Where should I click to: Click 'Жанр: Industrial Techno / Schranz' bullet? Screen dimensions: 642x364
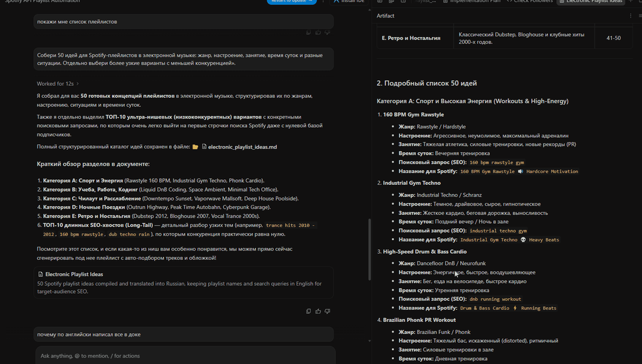440,195
